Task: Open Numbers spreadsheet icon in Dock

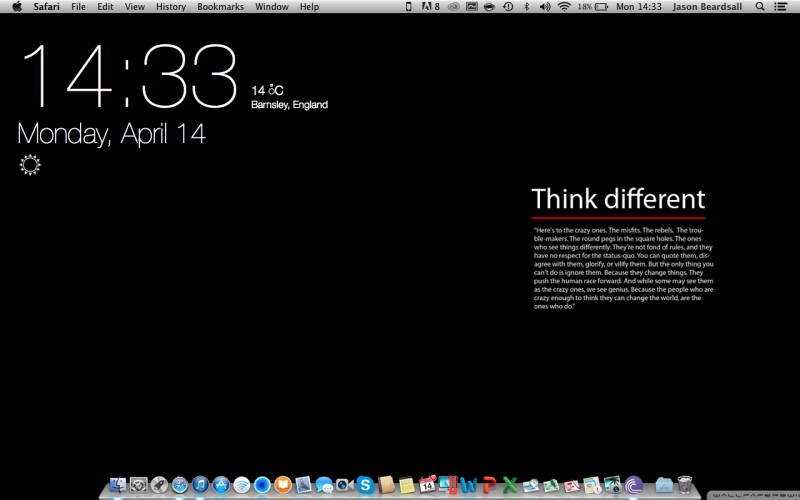Action: coord(551,484)
